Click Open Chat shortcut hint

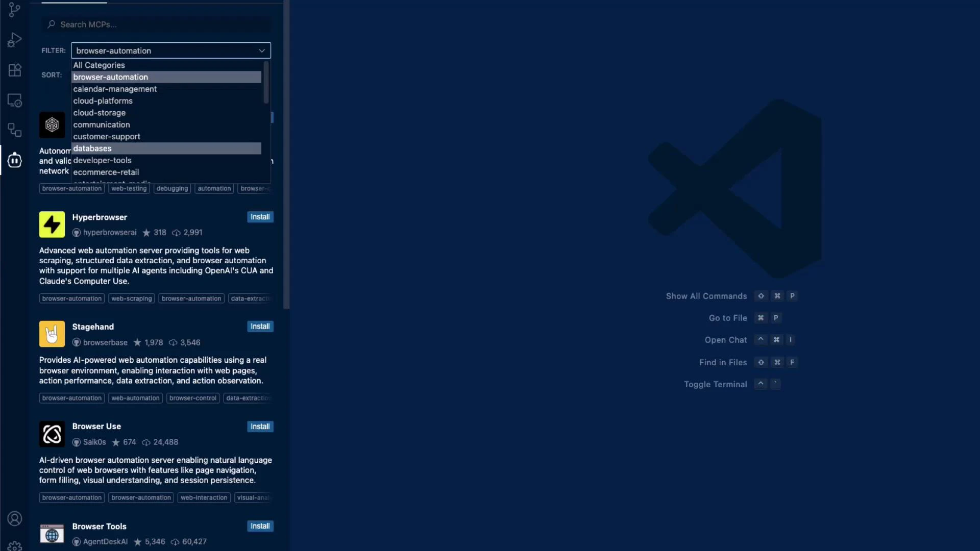(x=750, y=340)
